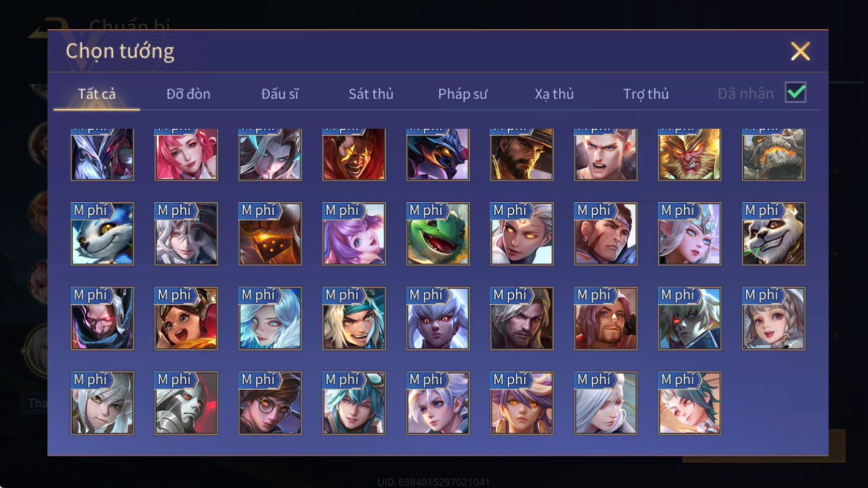Screen dimensions: 868x488
Task: Switch to the Đỡ đòn tab
Action: coord(188,94)
